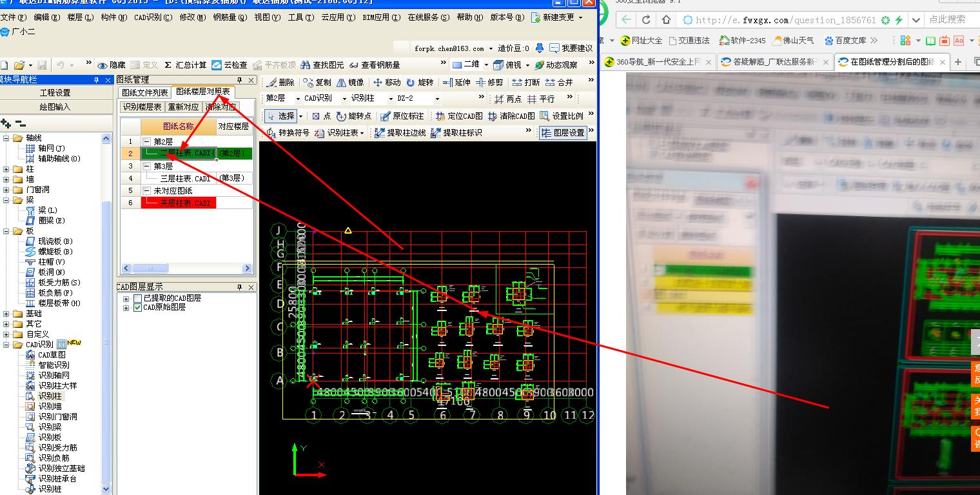Open the 钢筋量(Q) menu
980x495 pixels.
click(x=230, y=17)
